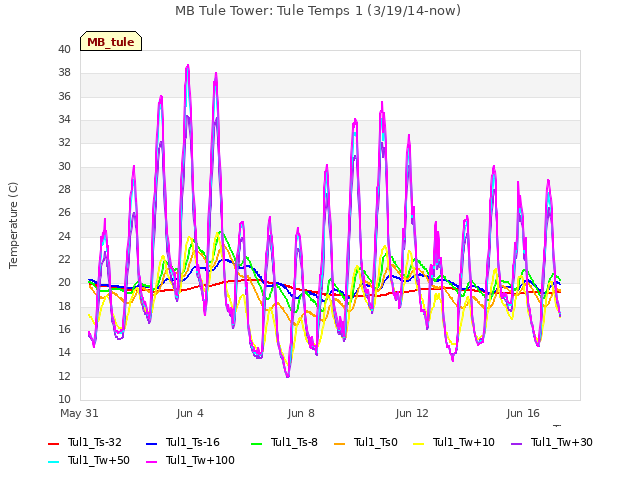Screen dimensions: 640x480
Task: Select the Tul1_Tw+10 legend label
Action: [464, 442]
